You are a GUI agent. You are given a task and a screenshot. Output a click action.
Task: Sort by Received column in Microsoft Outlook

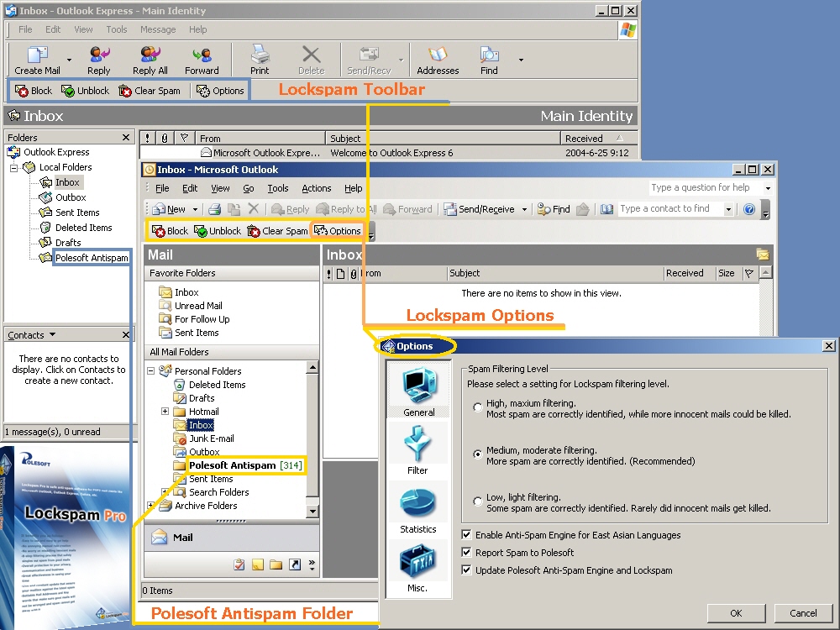point(689,273)
